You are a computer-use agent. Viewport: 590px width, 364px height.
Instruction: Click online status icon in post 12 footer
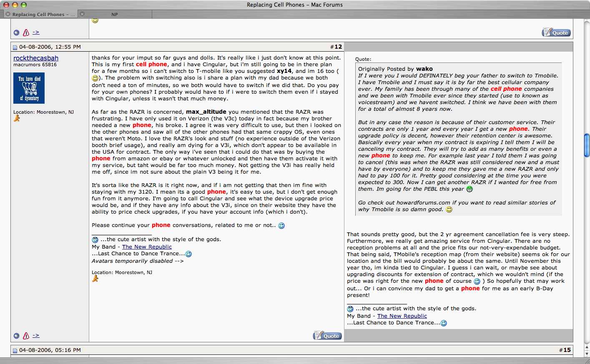(x=17, y=336)
